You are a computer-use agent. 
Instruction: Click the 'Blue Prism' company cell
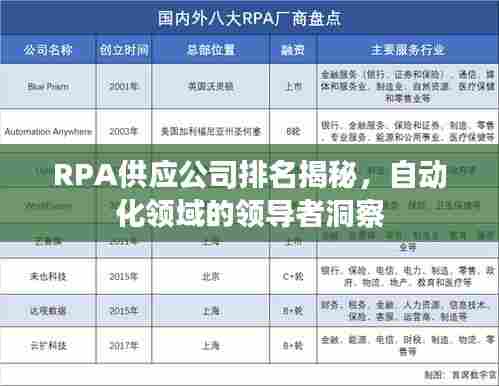coord(48,86)
